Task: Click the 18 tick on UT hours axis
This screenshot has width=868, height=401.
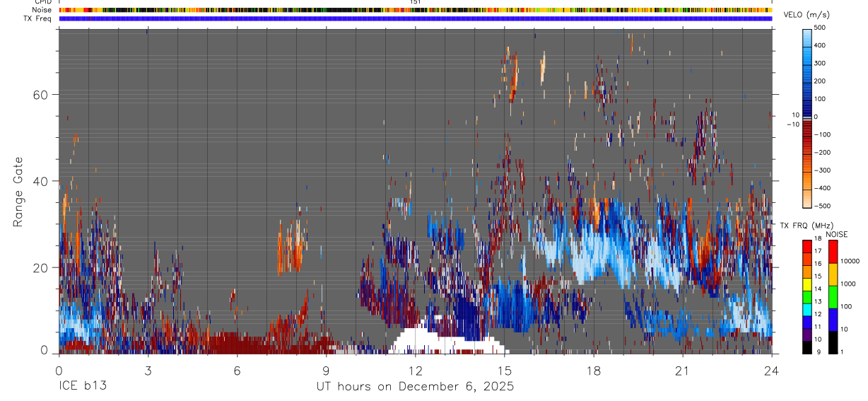Action: pyautogui.click(x=593, y=369)
